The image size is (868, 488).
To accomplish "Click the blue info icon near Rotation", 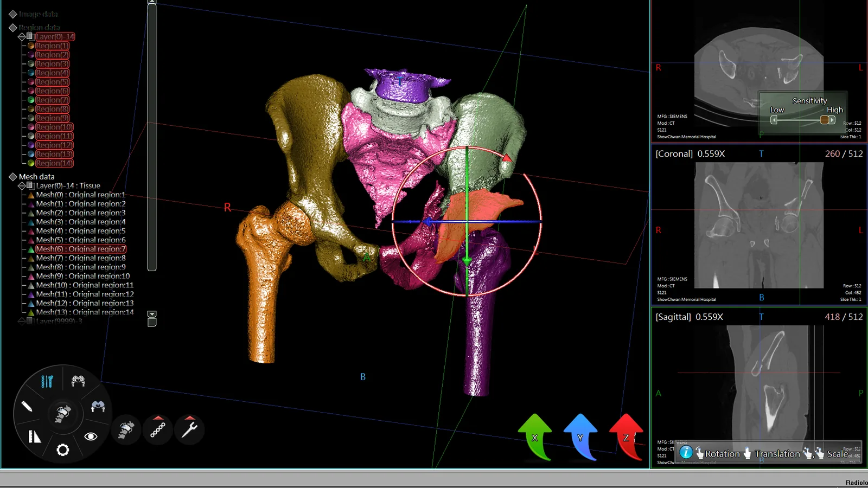I will pos(686,452).
